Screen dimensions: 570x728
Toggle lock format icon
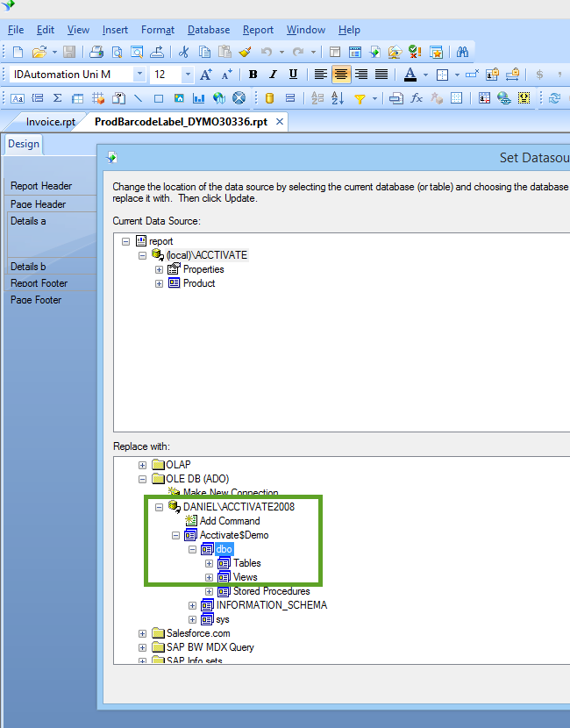tap(492, 75)
